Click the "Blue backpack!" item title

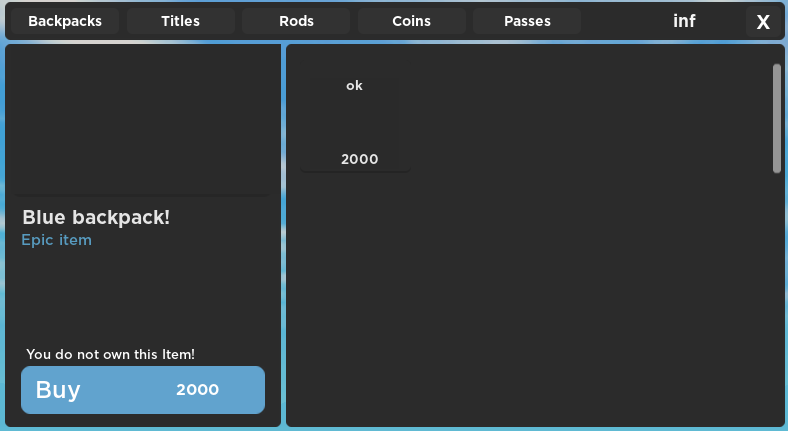coord(96,217)
